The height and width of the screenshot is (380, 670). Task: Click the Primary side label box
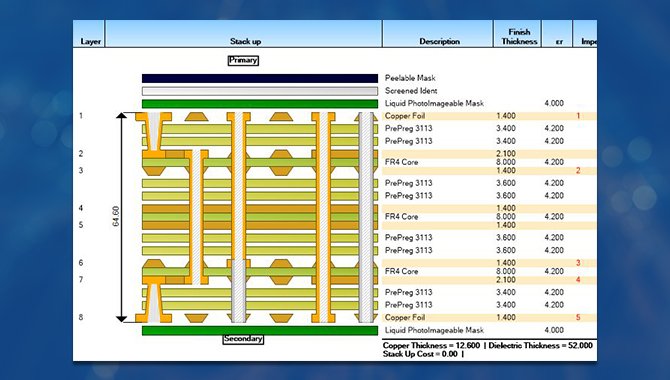(x=243, y=60)
